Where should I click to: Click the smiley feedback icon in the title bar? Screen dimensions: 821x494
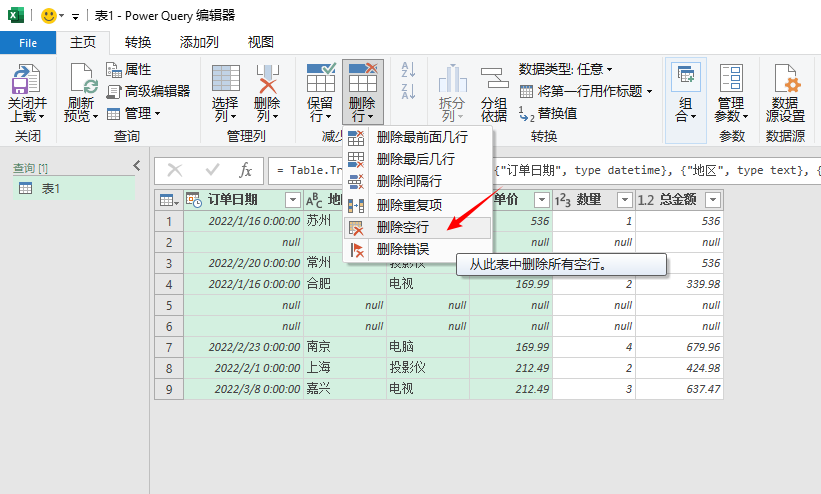(x=48, y=16)
